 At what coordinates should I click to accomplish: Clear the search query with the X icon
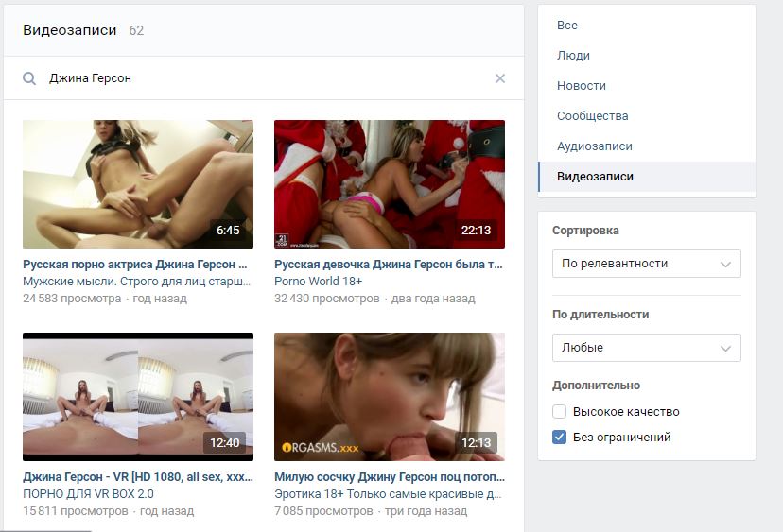[x=500, y=78]
